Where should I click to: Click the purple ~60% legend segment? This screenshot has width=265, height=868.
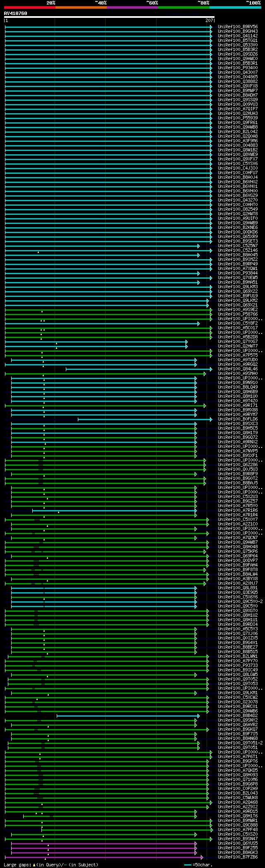(132, 7)
